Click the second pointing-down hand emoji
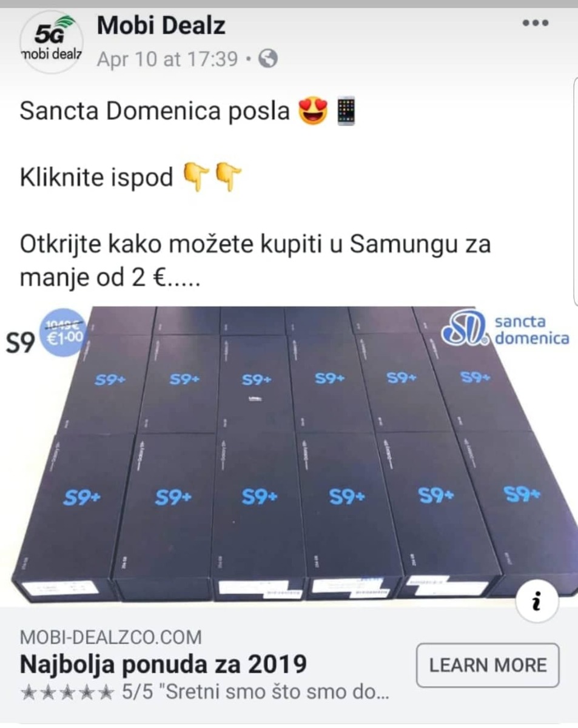This screenshot has height=728, width=578. pyautogui.click(x=229, y=179)
